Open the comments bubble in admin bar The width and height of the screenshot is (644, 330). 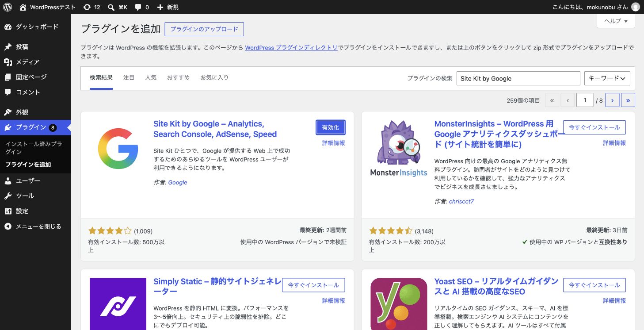click(x=142, y=7)
